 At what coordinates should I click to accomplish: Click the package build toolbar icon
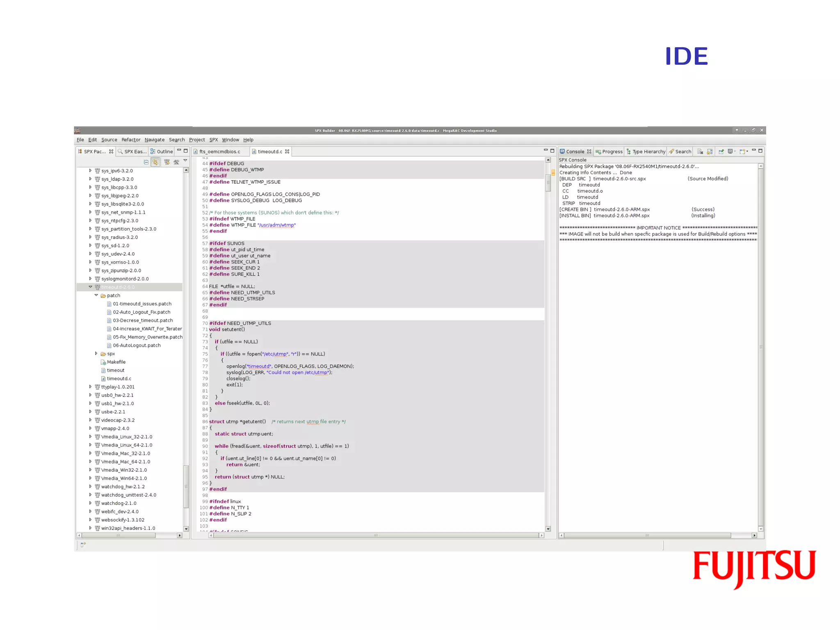pos(167,162)
